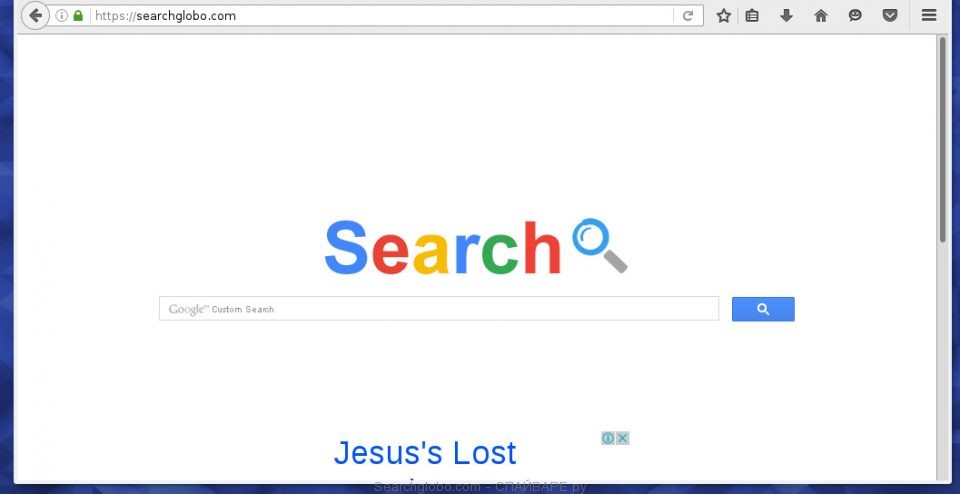Click the magnifying glass logo graphic
960x494 pixels.
coord(600,245)
